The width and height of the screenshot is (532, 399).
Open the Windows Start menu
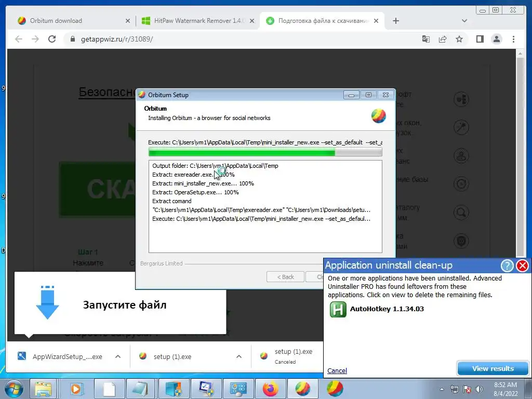(x=14, y=389)
